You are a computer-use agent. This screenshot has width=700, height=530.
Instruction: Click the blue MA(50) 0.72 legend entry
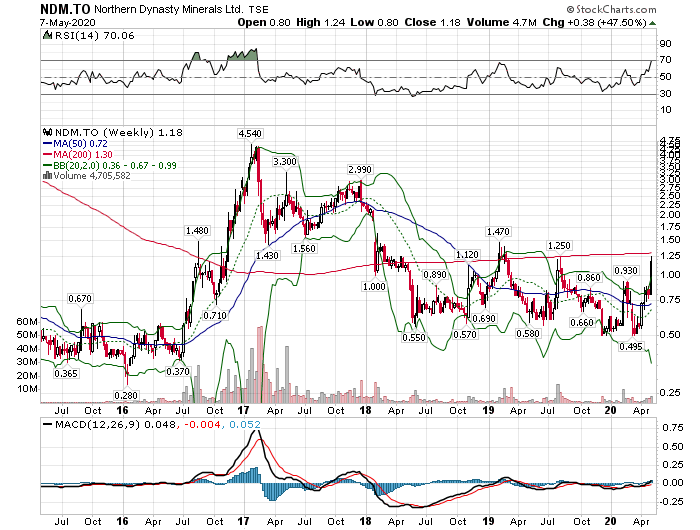[x=75, y=143]
